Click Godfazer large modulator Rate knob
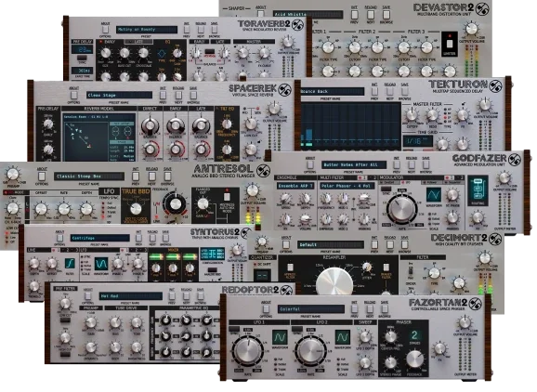 click(401, 208)
